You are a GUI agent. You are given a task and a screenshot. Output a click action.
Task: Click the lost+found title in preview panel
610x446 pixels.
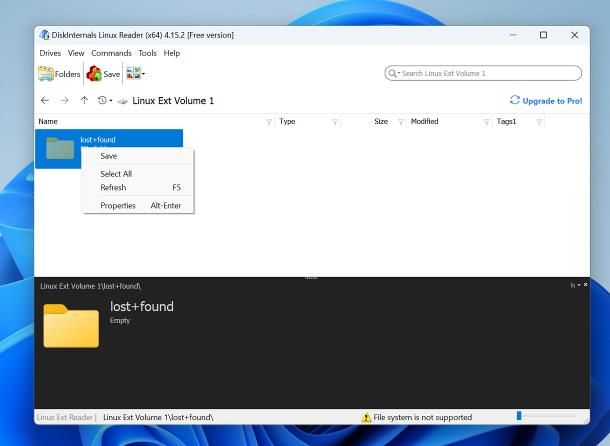tap(142, 307)
